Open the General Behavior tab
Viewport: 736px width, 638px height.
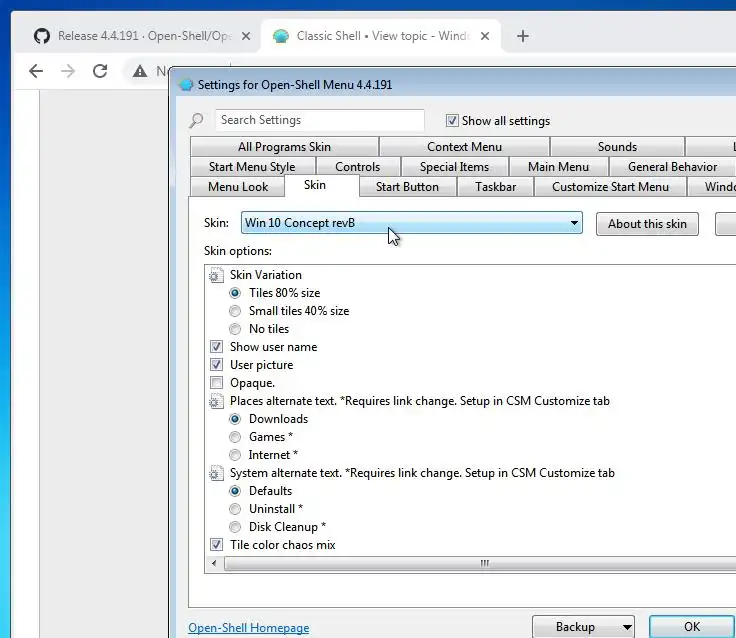672,167
